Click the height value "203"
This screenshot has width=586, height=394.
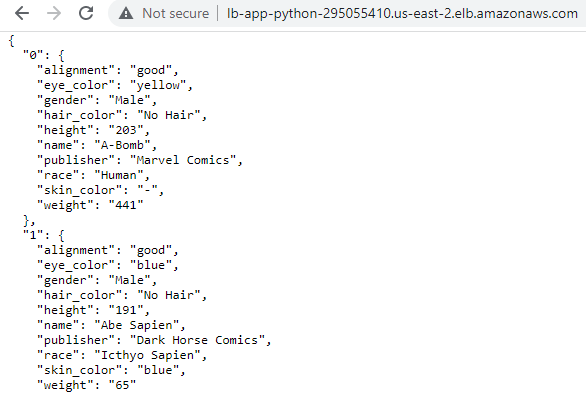pyautogui.click(x=126, y=130)
